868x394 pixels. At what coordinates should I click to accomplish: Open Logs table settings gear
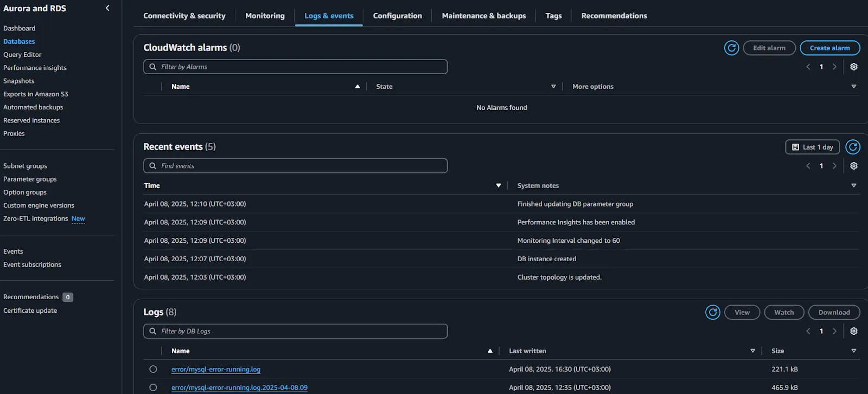(x=853, y=331)
